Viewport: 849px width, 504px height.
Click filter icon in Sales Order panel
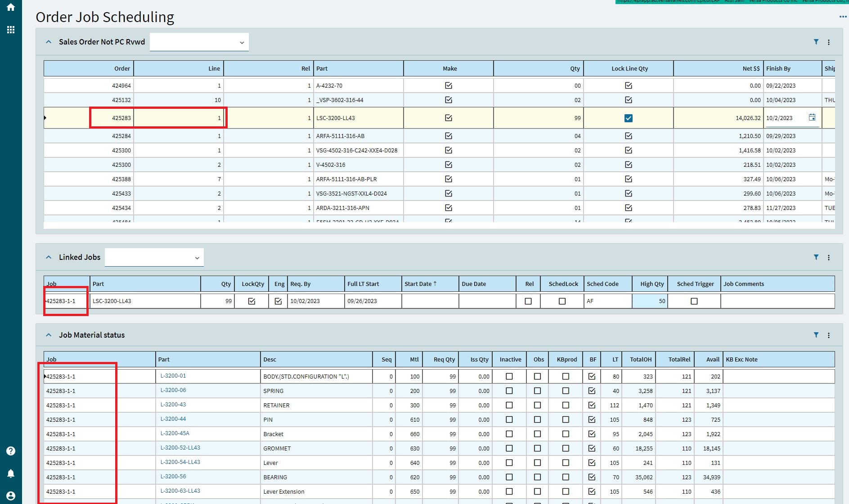pyautogui.click(x=816, y=42)
